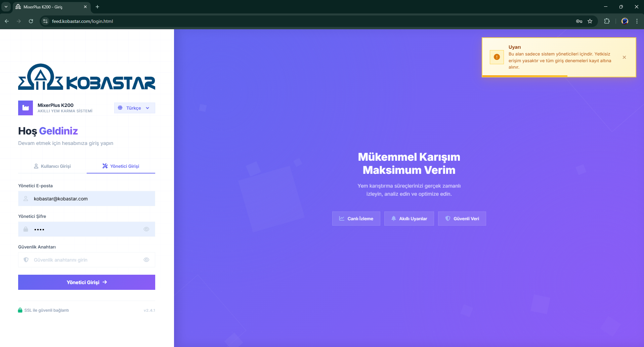Click the password manager key icon

tap(579, 21)
